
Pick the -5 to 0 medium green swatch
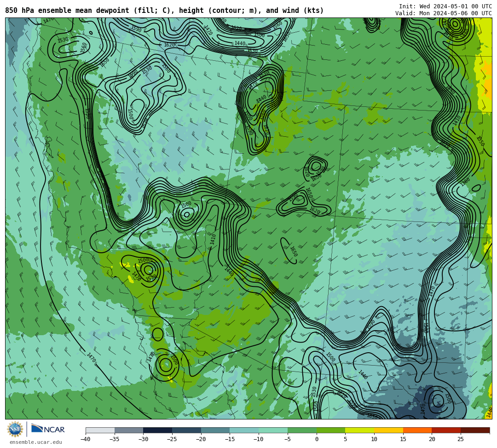click(302, 430)
